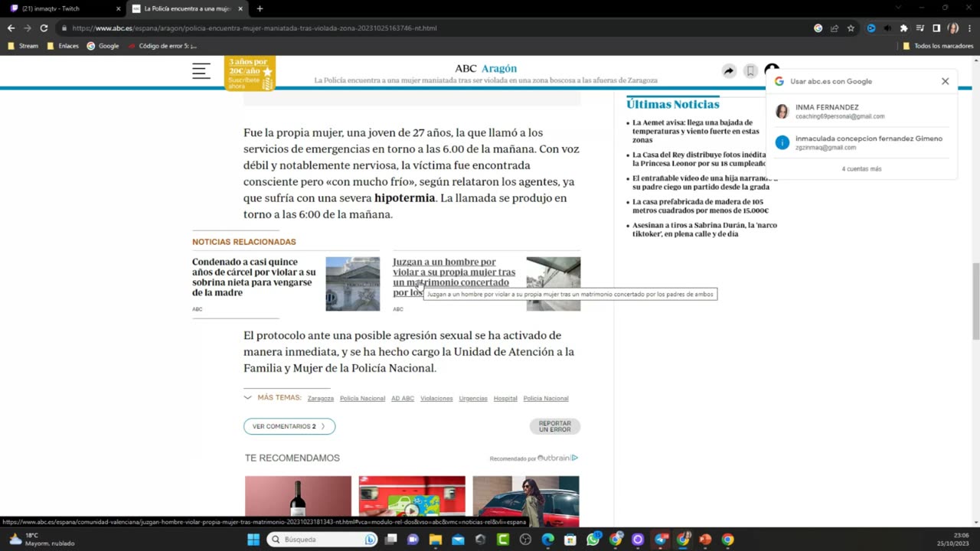
Task: Open the media control icon in toolbar
Action: [x=920, y=28]
